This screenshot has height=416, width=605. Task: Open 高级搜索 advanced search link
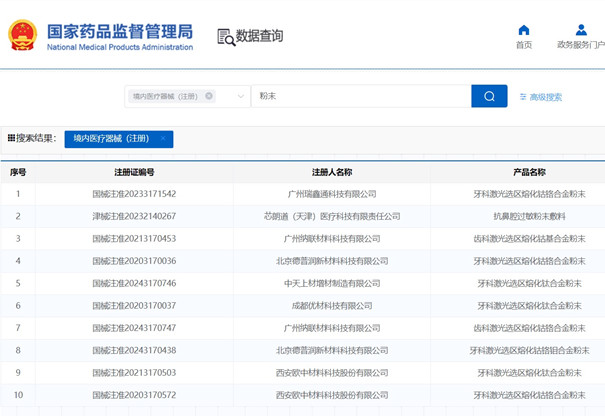pyautogui.click(x=541, y=97)
